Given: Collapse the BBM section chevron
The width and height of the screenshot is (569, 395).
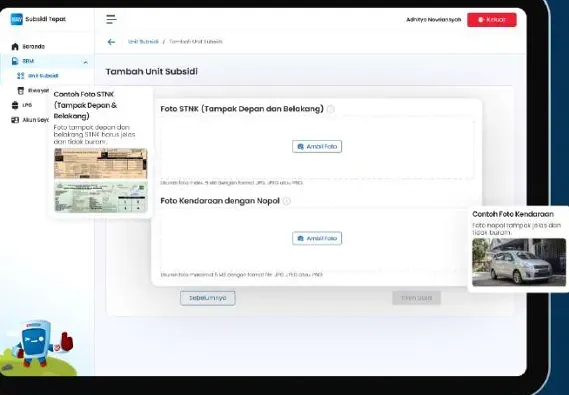Looking at the screenshot, I should pyautogui.click(x=85, y=62).
